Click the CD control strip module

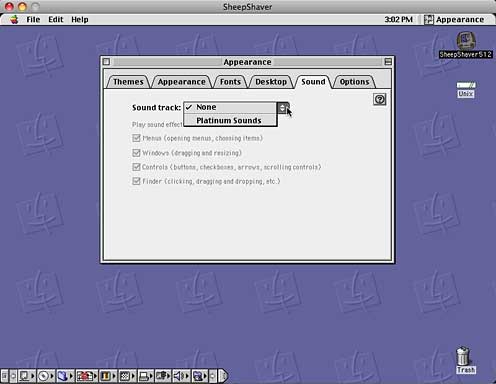[x=44, y=376]
